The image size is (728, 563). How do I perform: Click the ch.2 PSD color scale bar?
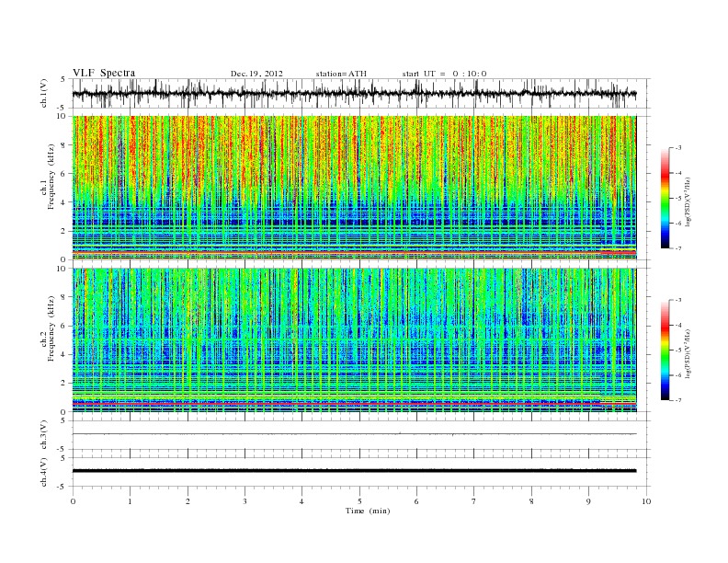pyautogui.click(x=665, y=350)
